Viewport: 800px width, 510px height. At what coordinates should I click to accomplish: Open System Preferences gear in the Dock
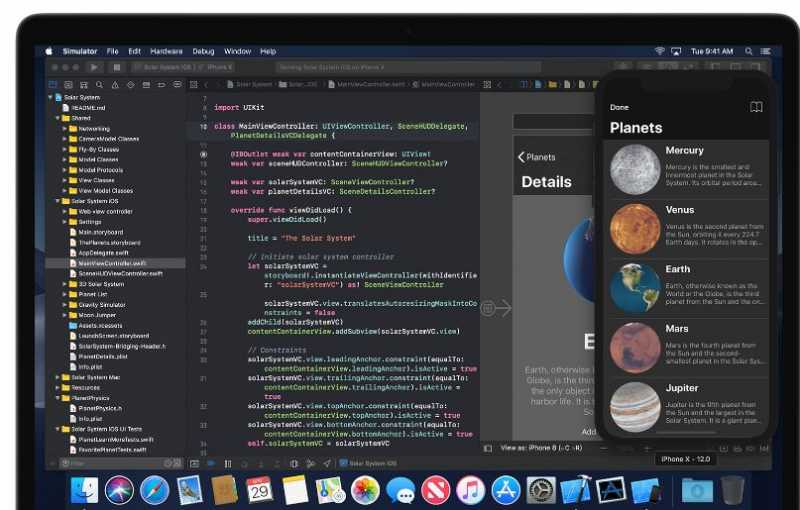pos(541,490)
